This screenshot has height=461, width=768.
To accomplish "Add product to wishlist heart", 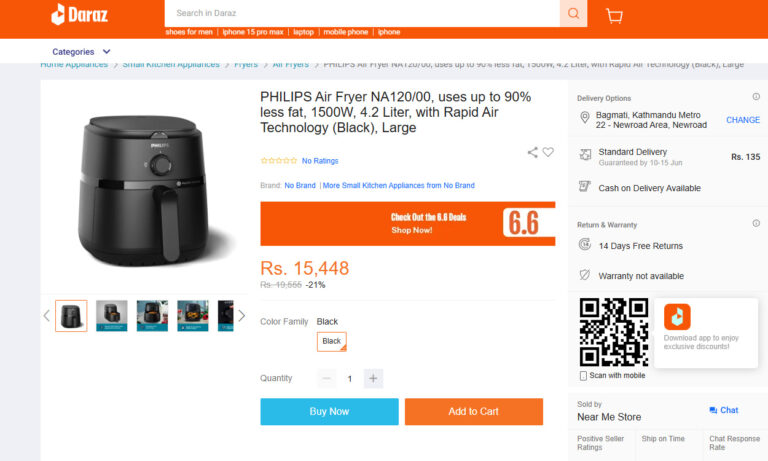I will pyautogui.click(x=548, y=153).
